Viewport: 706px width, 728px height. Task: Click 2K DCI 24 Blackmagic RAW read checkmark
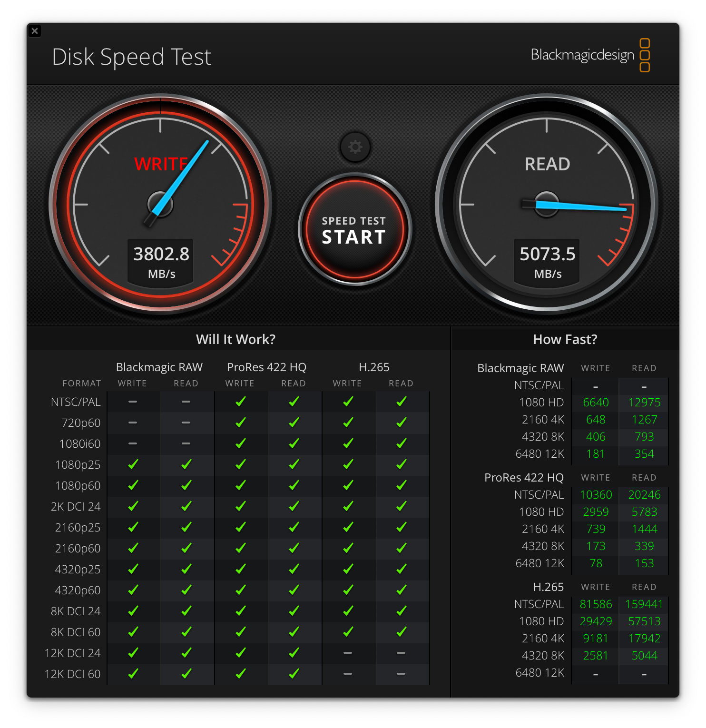click(x=186, y=506)
